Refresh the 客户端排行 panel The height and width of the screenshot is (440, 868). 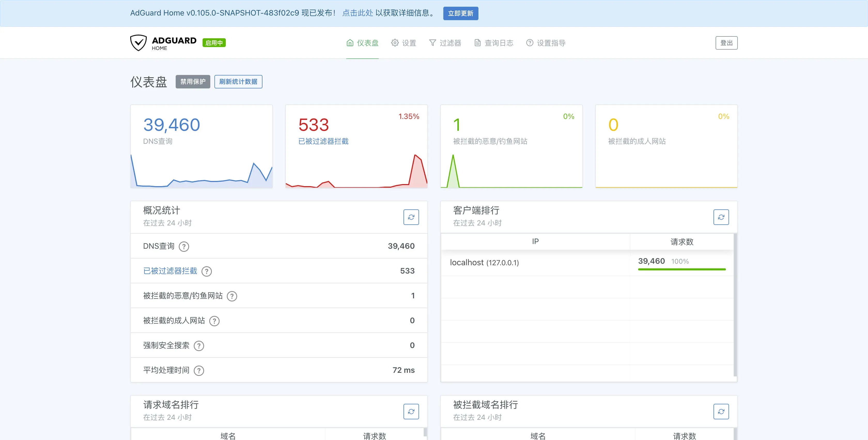(721, 217)
